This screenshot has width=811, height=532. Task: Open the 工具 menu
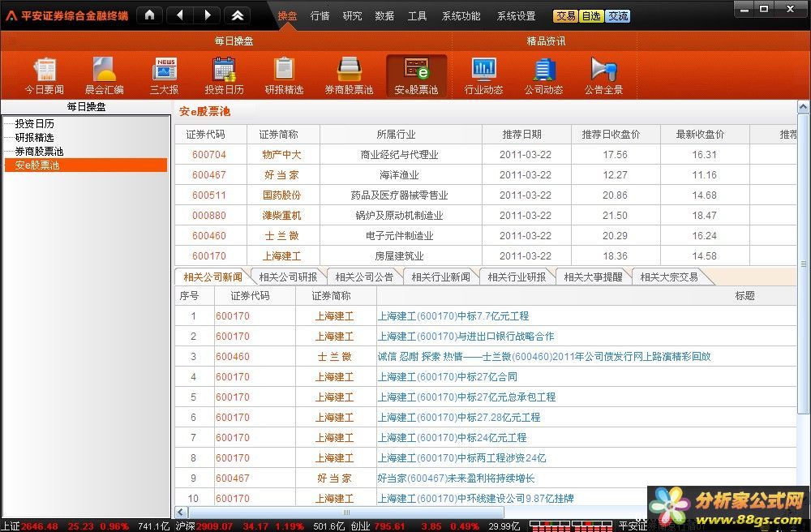(x=417, y=16)
